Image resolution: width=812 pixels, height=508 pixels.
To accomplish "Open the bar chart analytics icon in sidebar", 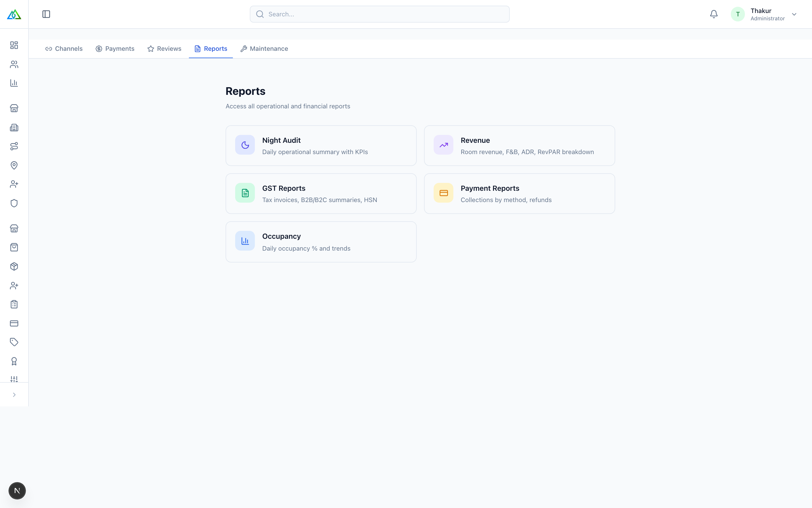I will tap(14, 83).
